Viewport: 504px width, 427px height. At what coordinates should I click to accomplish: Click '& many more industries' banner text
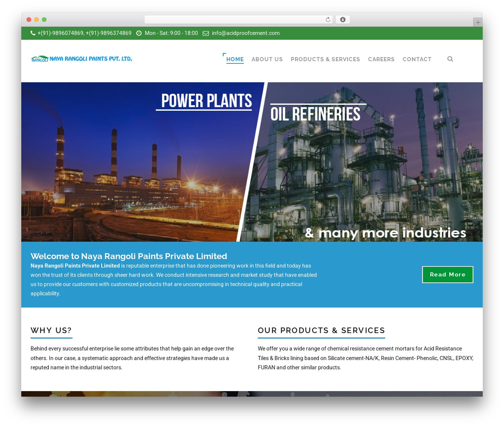[x=385, y=233]
